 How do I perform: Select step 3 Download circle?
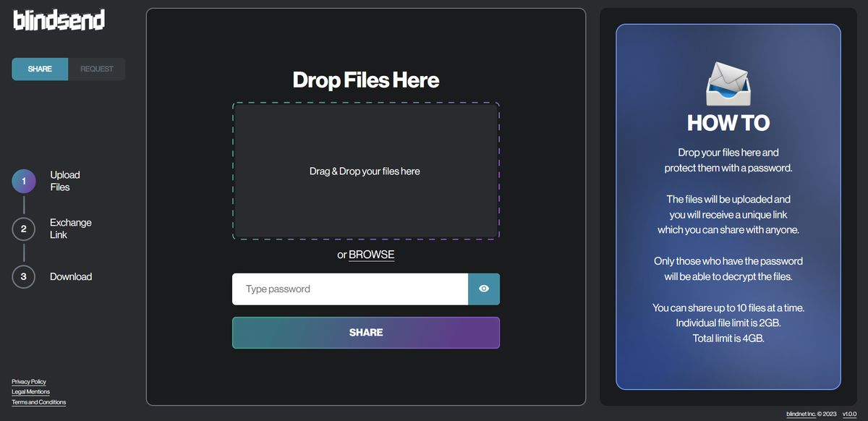[23, 276]
